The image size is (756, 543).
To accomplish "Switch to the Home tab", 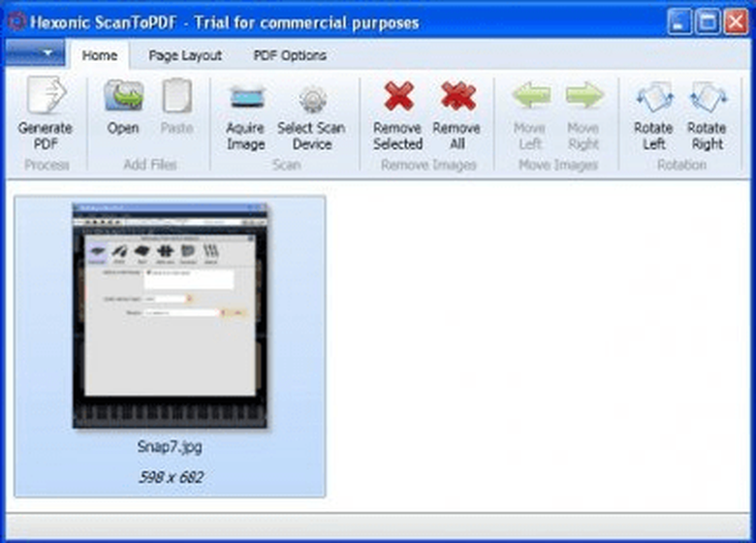I will [x=99, y=55].
